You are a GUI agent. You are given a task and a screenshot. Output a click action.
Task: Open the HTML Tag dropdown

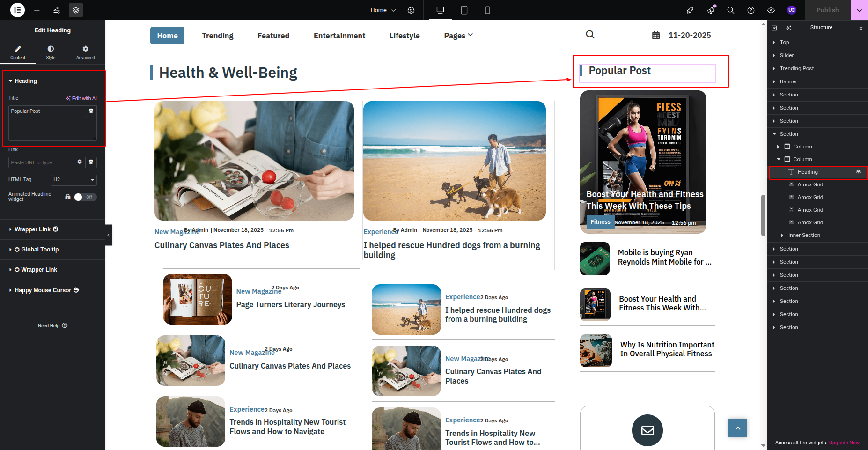pyautogui.click(x=74, y=180)
